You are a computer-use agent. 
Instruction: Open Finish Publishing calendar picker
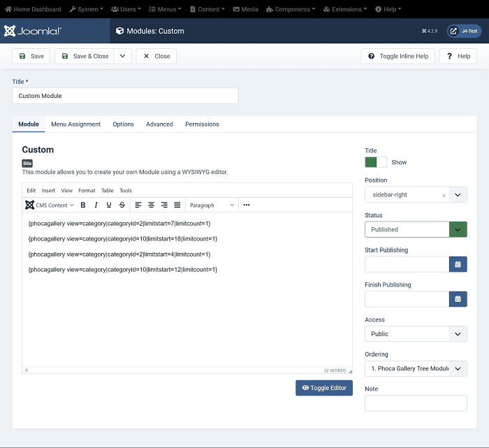click(458, 299)
